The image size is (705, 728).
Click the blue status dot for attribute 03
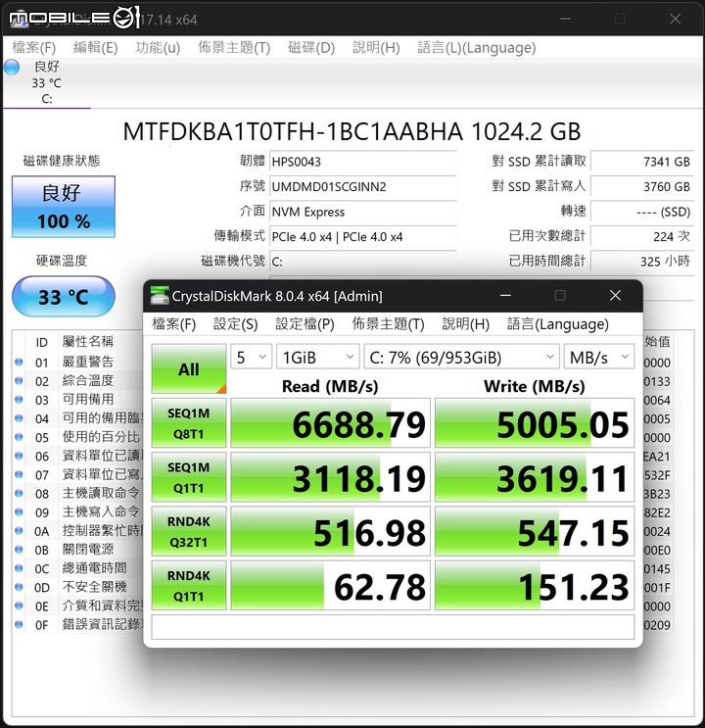point(19,400)
